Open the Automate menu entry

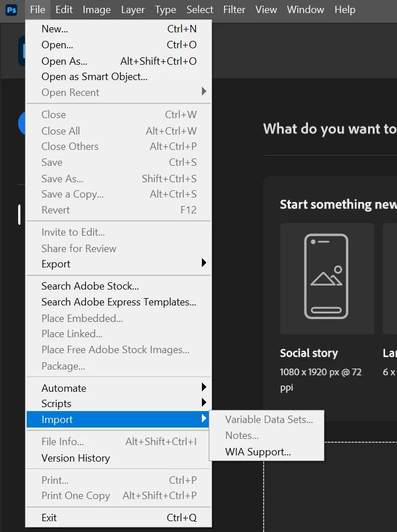click(x=119, y=388)
